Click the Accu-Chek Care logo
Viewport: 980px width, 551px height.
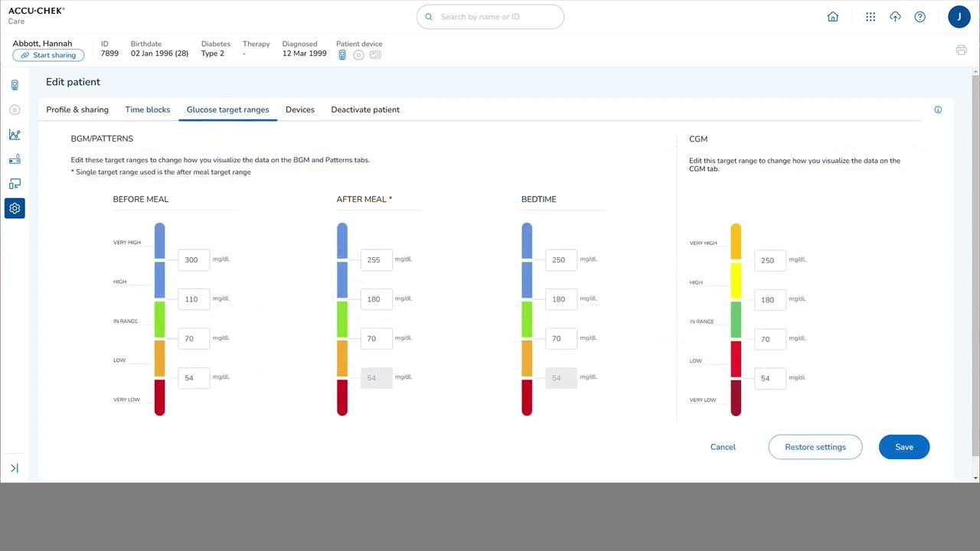(x=36, y=15)
